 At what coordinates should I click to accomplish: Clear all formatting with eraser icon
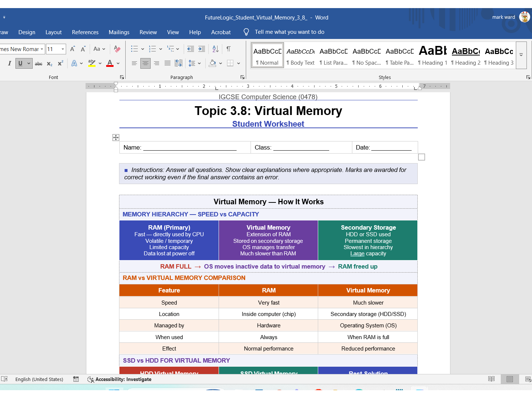tap(117, 49)
